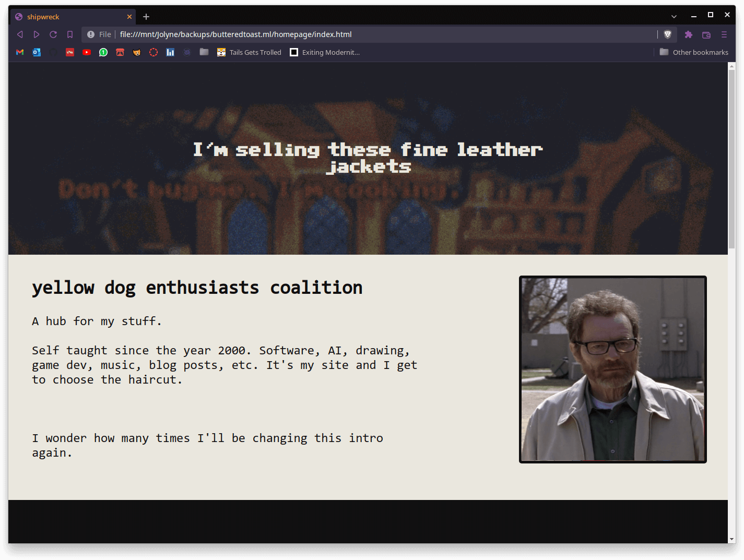Open the Extensions puzzle-piece icon
The width and height of the screenshot is (744, 560).
click(x=689, y=34)
